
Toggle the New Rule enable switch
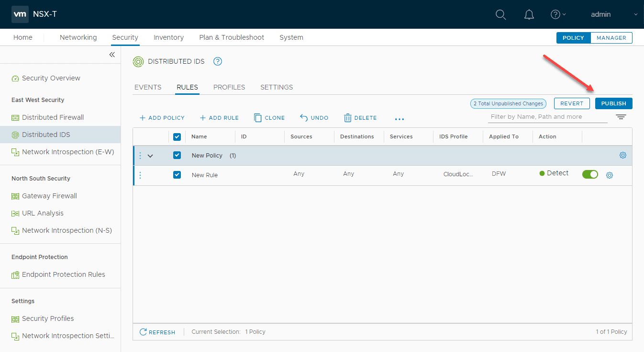click(590, 174)
